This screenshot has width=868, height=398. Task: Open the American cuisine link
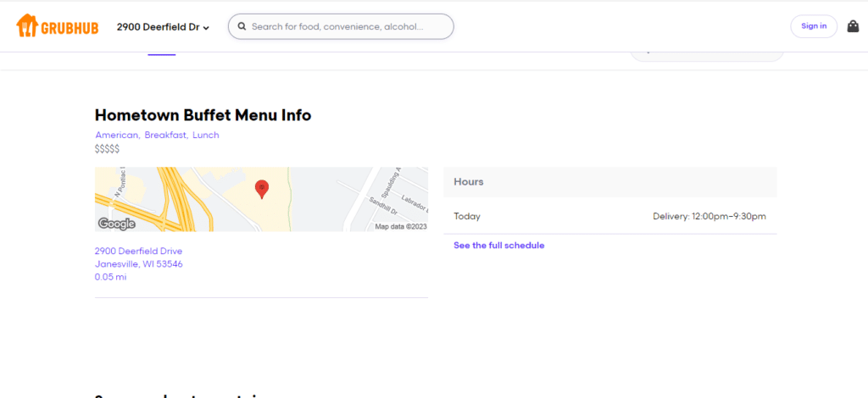pos(118,135)
